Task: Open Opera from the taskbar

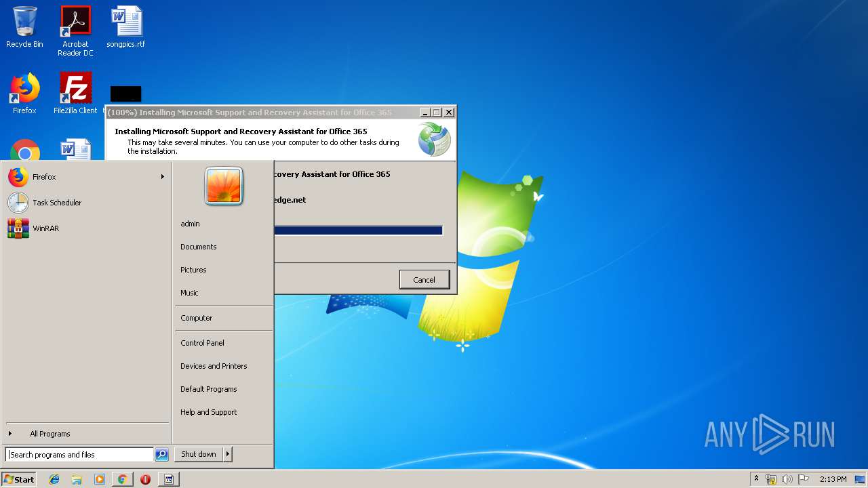Action: tap(145, 479)
